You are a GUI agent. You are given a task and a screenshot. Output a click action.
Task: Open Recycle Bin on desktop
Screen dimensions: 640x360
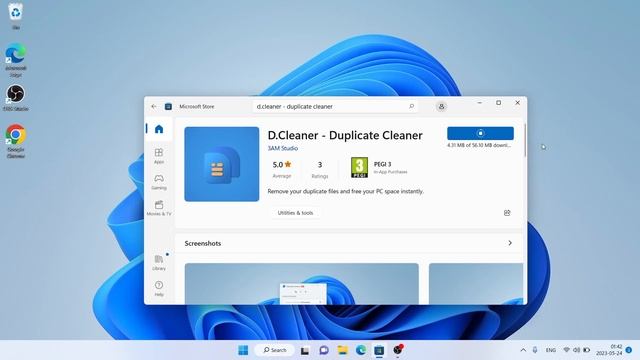pos(16,16)
